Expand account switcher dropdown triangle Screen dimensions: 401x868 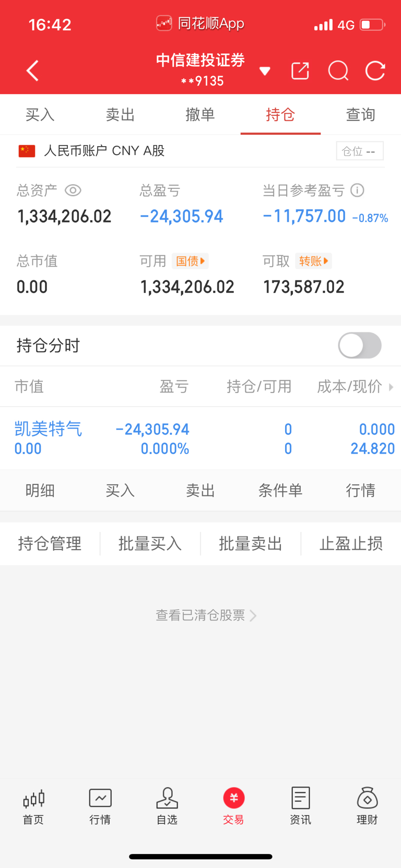(x=265, y=71)
